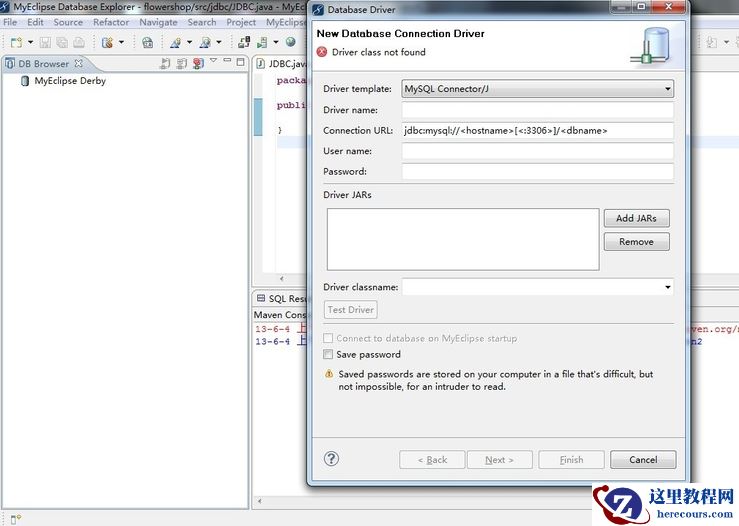Image resolution: width=739 pixels, height=526 pixels.
Task: Open the Driver classname combo box arrow
Action: tap(668, 287)
